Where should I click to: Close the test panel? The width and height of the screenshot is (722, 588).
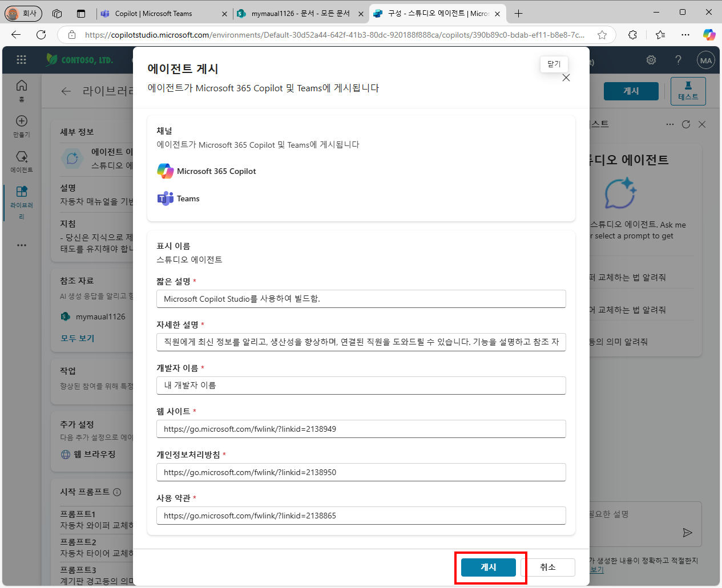coord(702,124)
